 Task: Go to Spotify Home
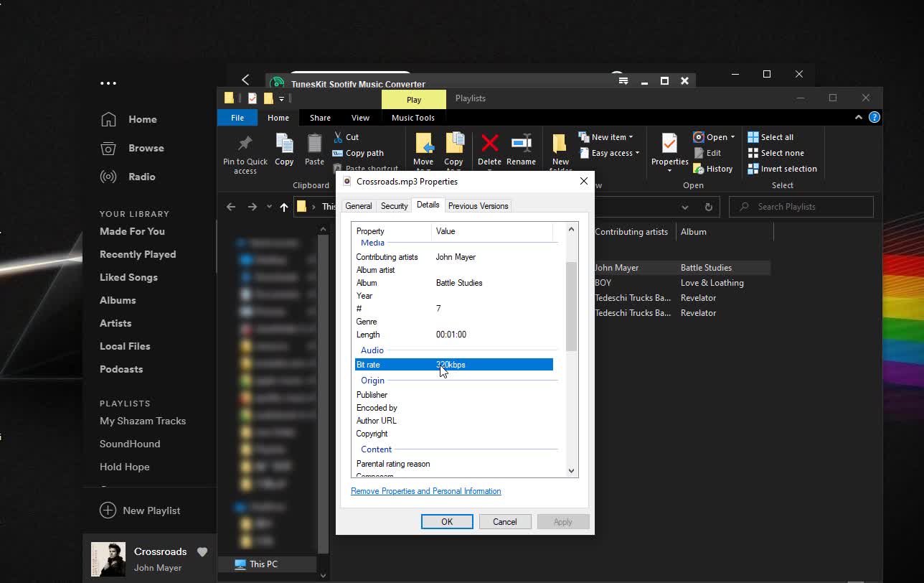[128, 119]
